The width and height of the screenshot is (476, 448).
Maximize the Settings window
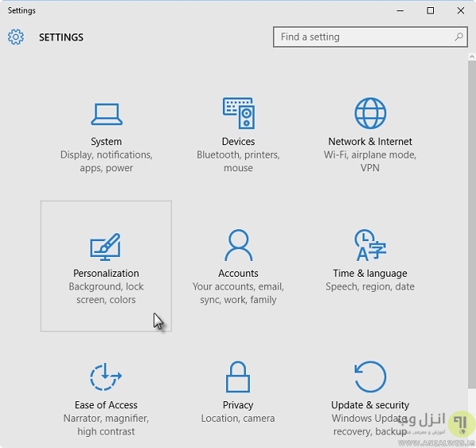click(430, 10)
